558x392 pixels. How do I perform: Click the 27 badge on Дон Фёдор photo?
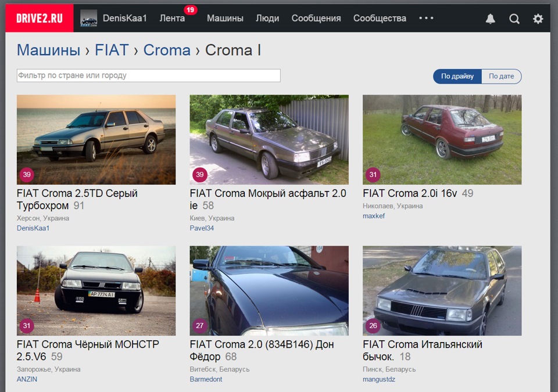click(199, 325)
